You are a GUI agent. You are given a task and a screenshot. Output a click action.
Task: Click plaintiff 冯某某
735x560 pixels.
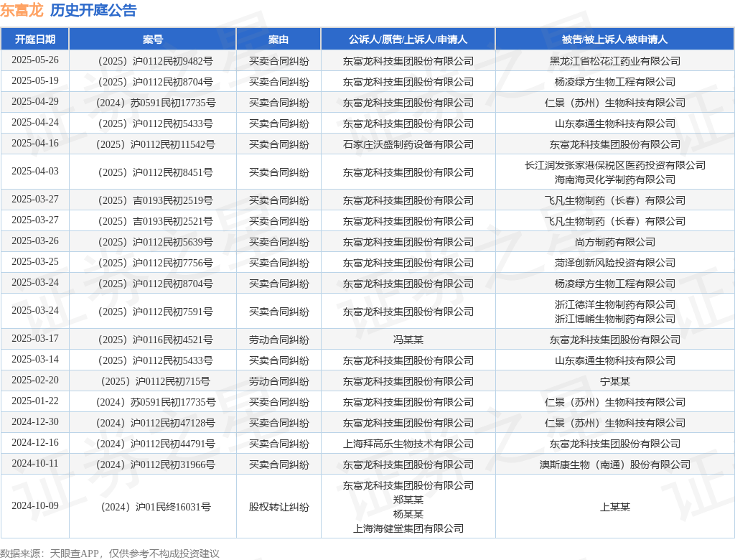click(408, 340)
